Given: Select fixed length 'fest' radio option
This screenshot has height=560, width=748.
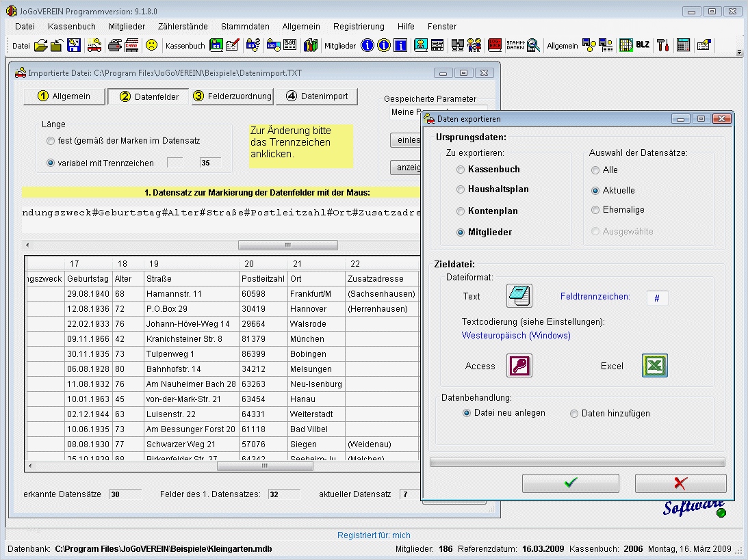Looking at the screenshot, I should [51, 142].
